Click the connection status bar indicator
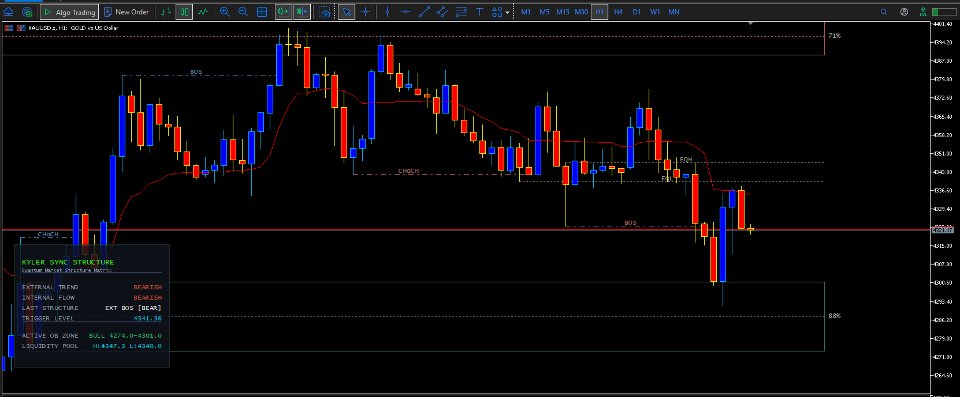The image size is (960, 397). (x=943, y=12)
